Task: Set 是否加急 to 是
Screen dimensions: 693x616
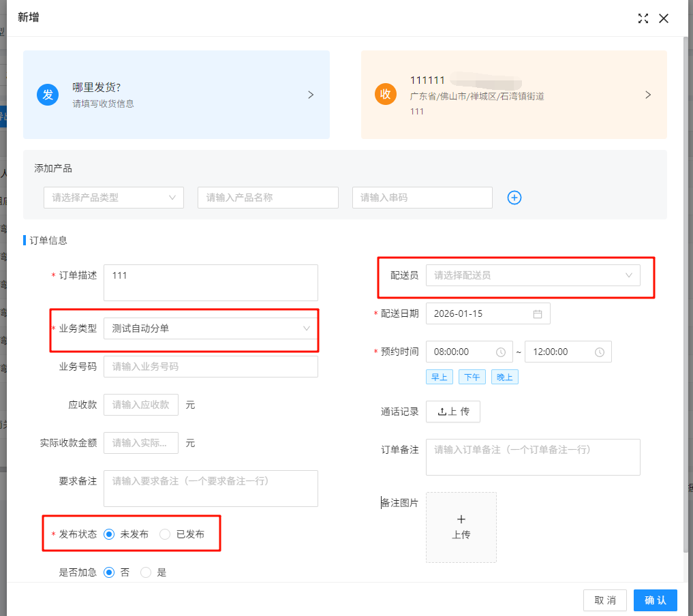Action: pos(146,572)
